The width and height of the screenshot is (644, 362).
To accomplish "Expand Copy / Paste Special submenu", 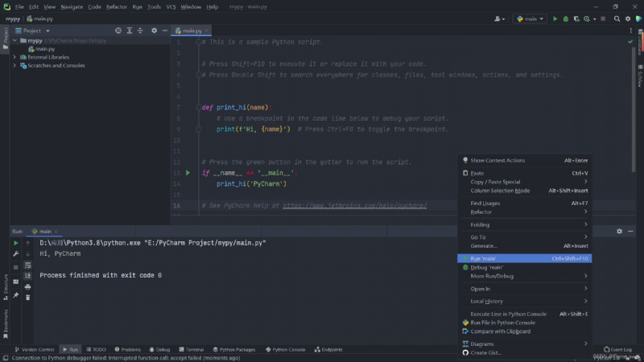I will (525, 182).
